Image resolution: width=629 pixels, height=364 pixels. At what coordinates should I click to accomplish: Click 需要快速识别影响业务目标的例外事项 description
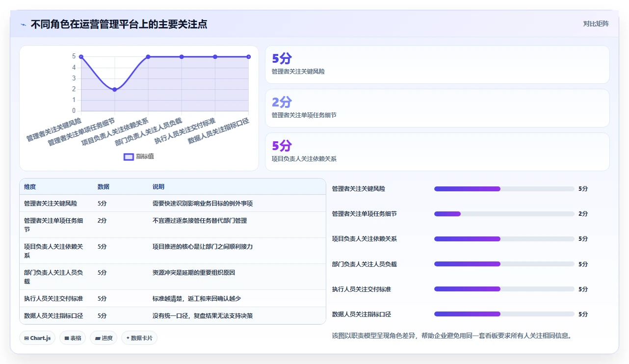pos(203,203)
